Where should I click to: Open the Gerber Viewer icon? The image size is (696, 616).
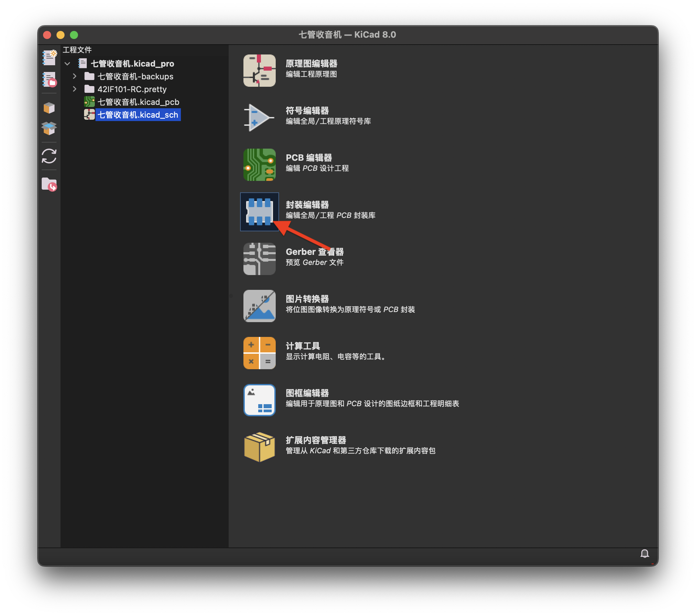click(259, 259)
